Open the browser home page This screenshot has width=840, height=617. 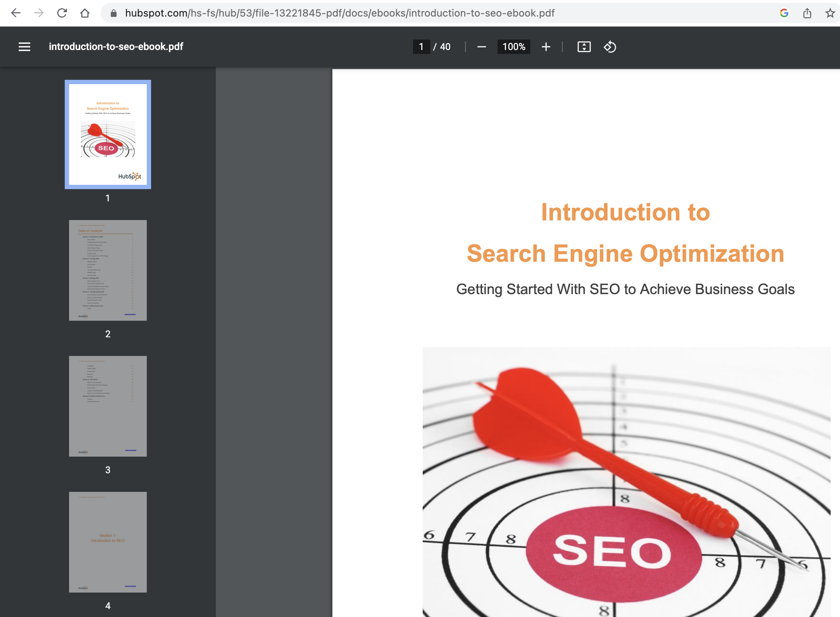(x=85, y=13)
